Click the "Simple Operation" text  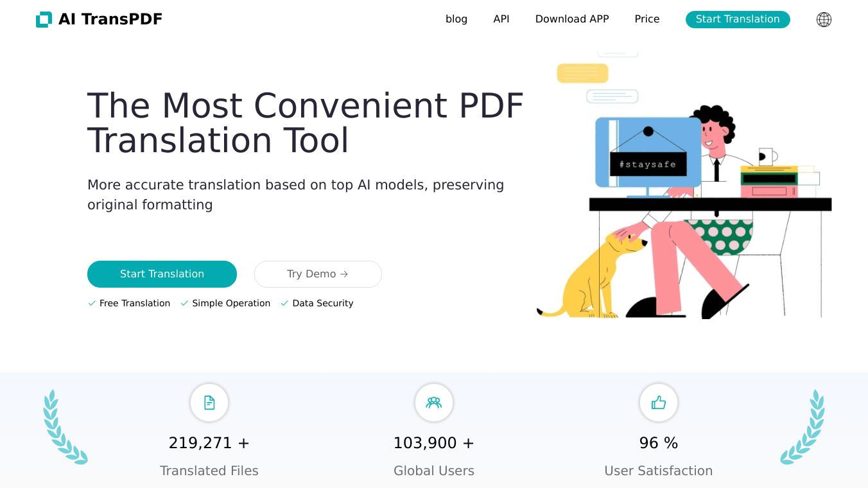[x=231, y=303]
